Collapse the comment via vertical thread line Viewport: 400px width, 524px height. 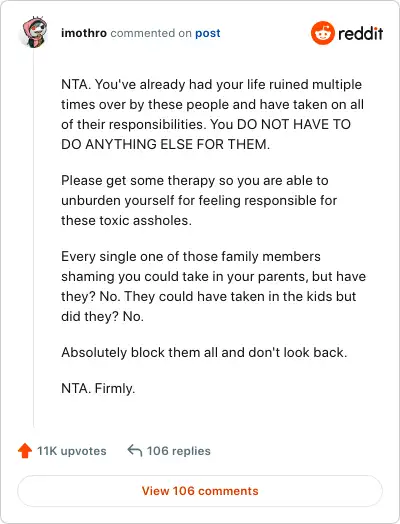coord(34,238)
